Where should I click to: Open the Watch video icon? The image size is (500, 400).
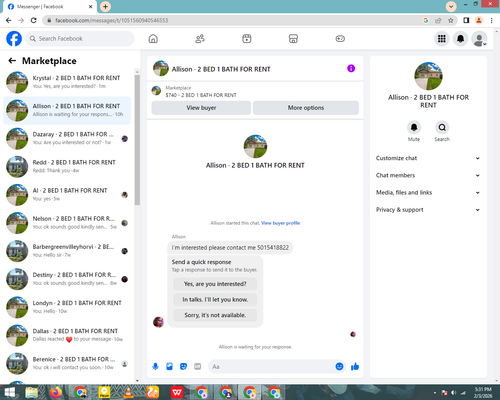tap(247, 39)
